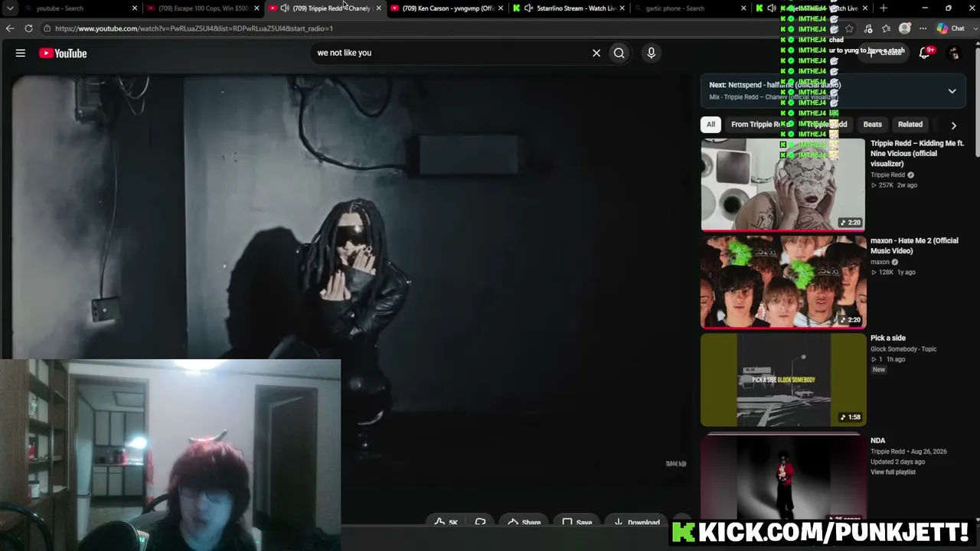980x551 pixels.
Task: Open the YouTube account avatar menu
Action: click(x=954, y=53)
